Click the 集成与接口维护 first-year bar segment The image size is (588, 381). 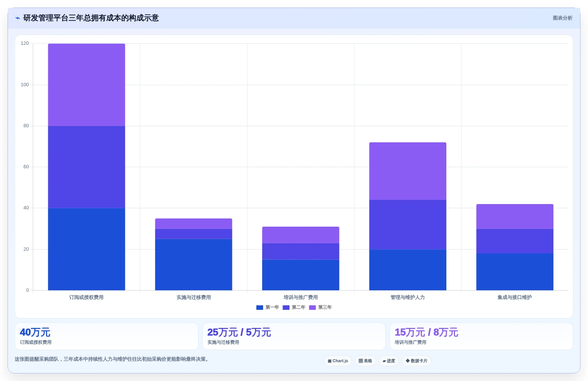coord(515,272)
